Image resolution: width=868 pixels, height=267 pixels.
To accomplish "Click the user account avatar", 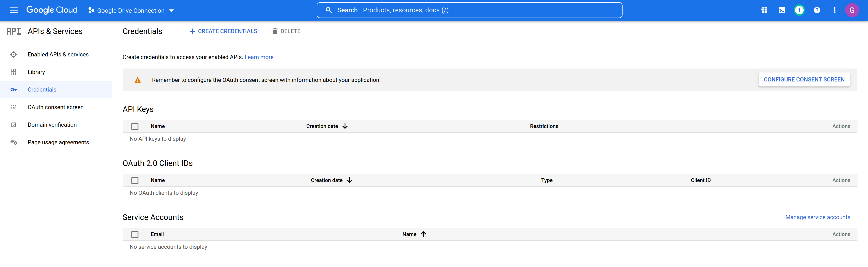I will tap(852, 10).
